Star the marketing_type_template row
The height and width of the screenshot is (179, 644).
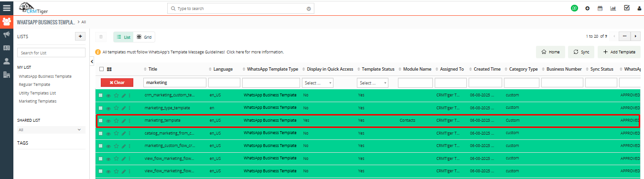pyautogui.click(x=116, y=108)
